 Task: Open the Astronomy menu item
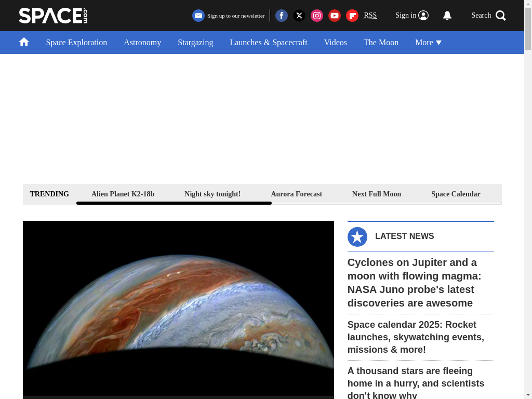[142, 43]
